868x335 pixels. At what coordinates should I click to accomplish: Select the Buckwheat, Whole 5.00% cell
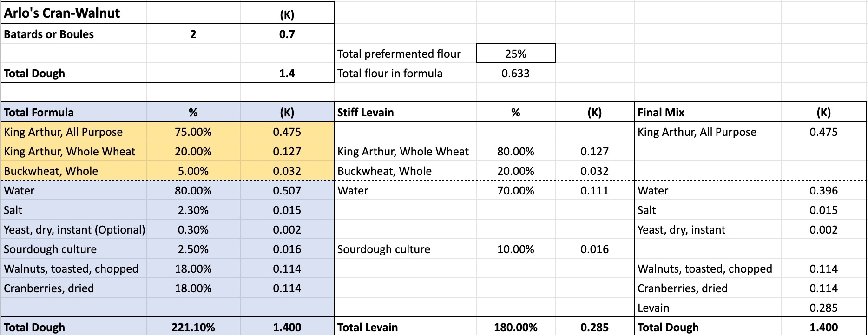click(193, 171)
